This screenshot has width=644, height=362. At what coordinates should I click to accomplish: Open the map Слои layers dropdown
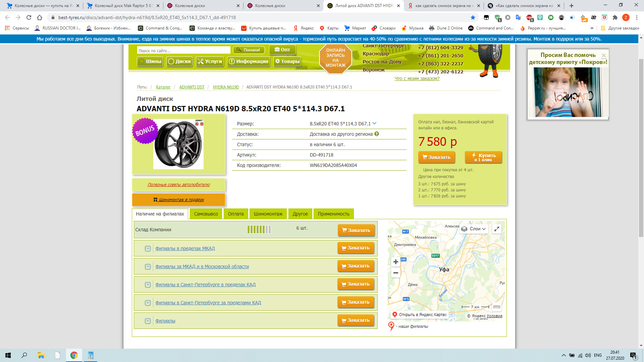[474, 229]
